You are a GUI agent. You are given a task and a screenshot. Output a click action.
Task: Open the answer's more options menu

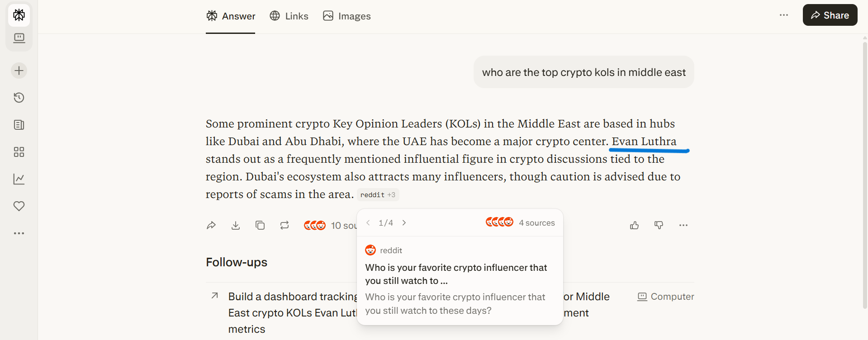[683, 225]
